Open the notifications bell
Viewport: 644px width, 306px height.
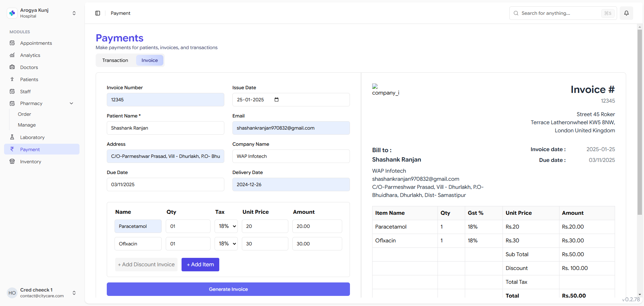(626, 13)
